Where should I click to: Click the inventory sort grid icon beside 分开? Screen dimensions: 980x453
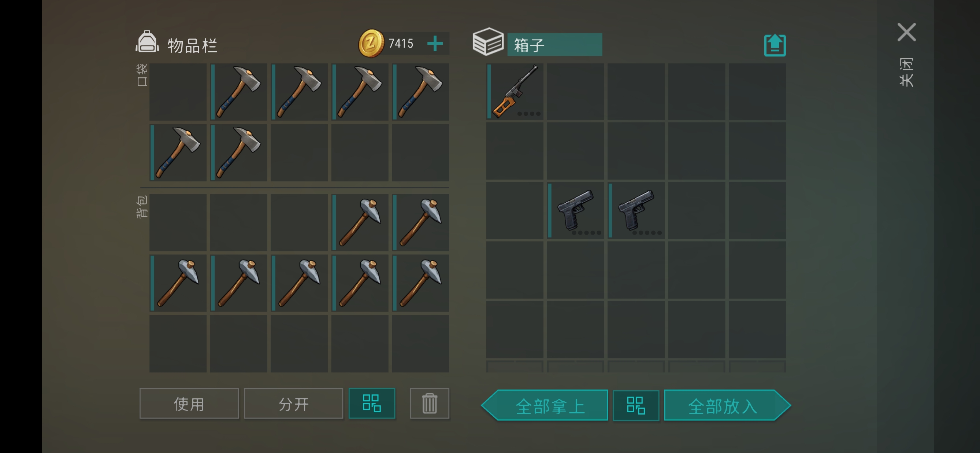pyautogui.click(x=372, y=403)
